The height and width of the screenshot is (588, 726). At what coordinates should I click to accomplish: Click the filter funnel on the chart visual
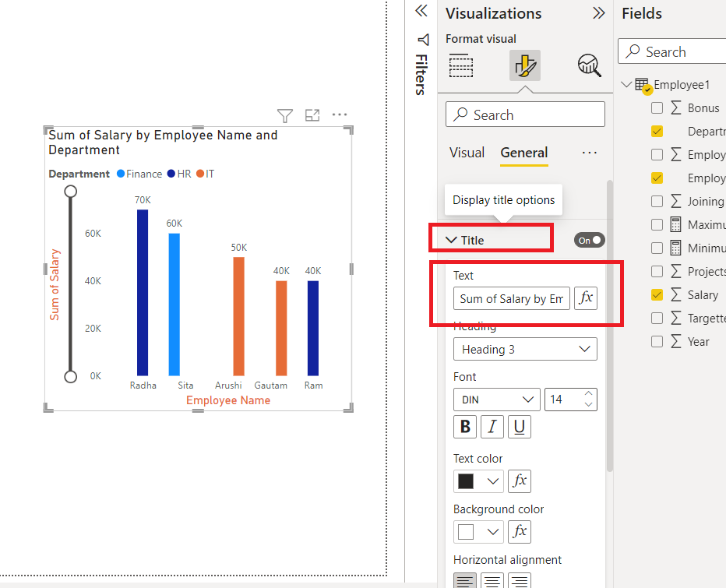(284, 114)
